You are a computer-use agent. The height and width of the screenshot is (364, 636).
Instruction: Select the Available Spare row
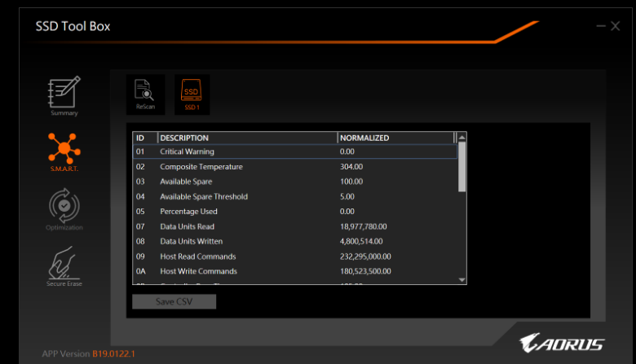(x=295, y=182)
